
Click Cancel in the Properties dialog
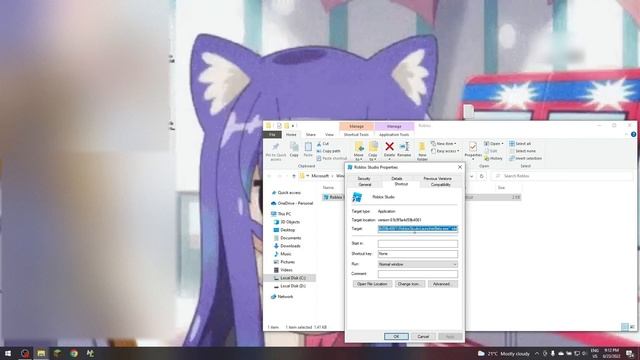423,336
